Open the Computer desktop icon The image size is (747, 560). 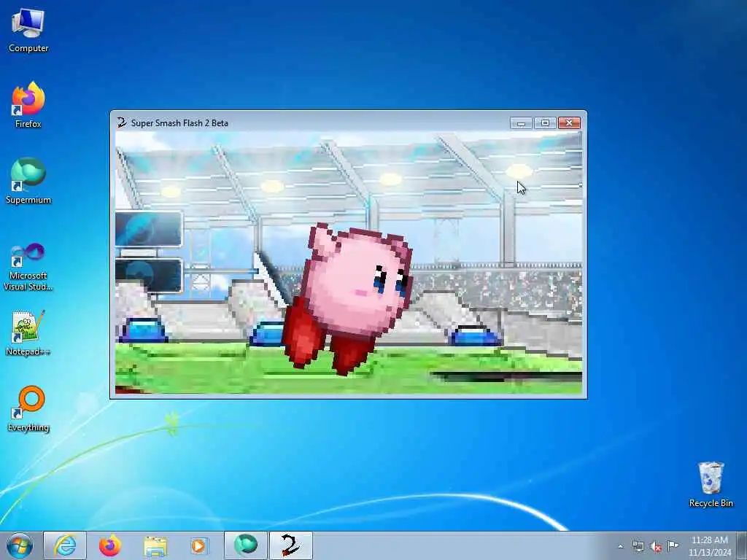pyautogui.click(x=28, y=31)
